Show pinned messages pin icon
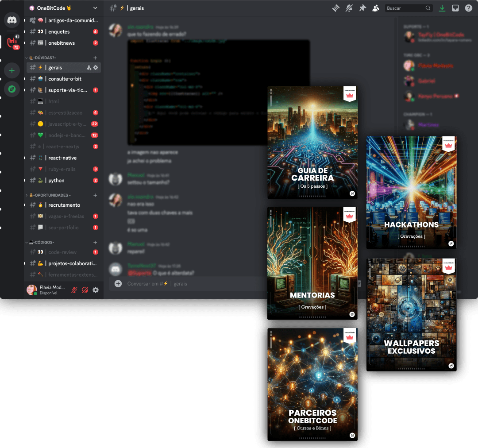Viewport: 478px width, 448px height. pos(362,8)
